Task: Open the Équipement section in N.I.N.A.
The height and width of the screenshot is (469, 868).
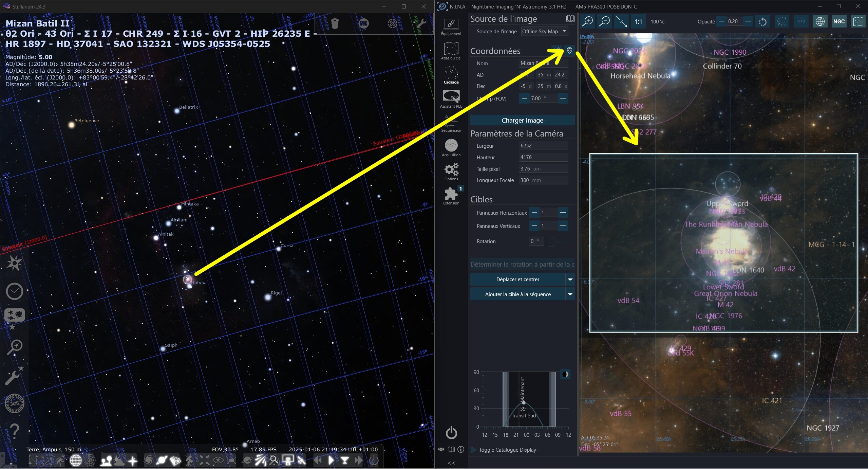Action: (x=451, y=27)
